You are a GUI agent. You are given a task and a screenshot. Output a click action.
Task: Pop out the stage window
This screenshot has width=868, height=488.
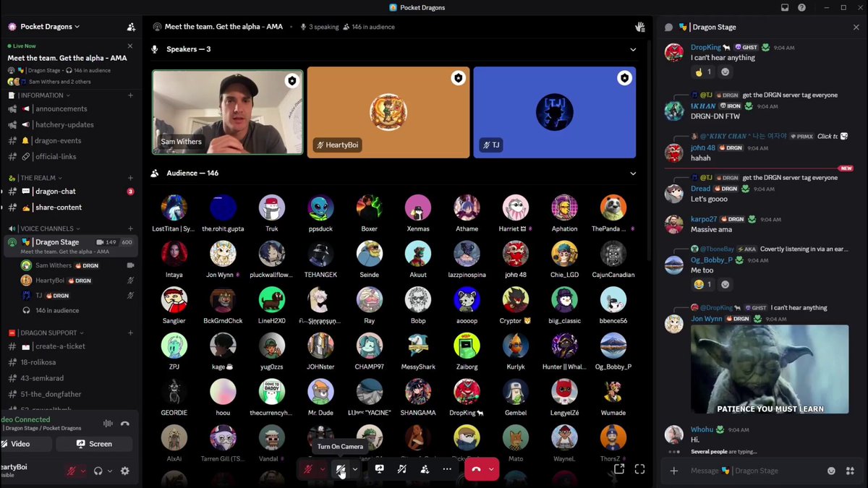coord(619,469)
